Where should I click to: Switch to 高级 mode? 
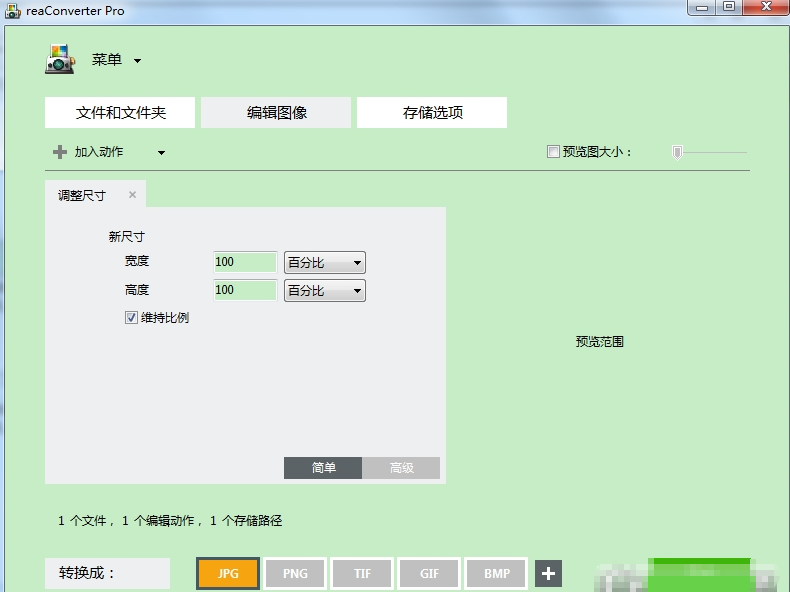(x=401, y=468)
